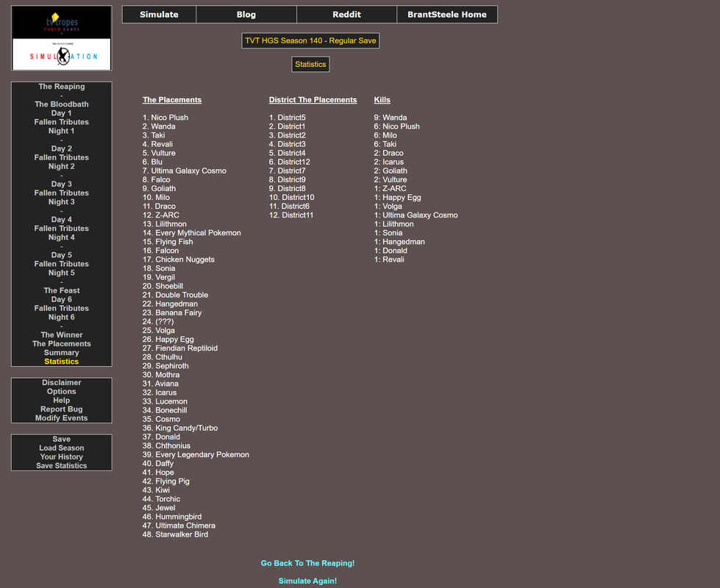Click the yellow Statistics heading button
720x588 pixels.
tap(310, 64)
